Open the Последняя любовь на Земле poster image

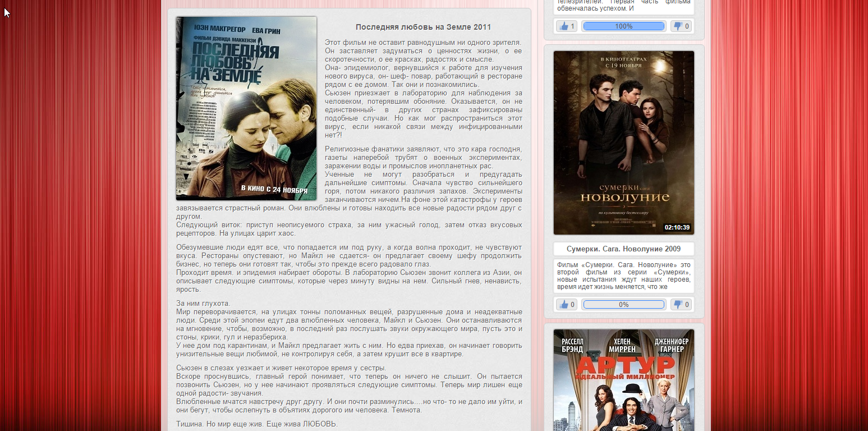pyautogui.click(x=246, y=108)
